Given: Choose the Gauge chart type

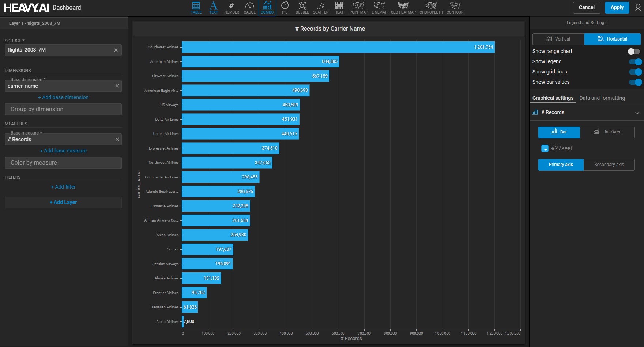Looking at the screenshot, I should (249, 8).
